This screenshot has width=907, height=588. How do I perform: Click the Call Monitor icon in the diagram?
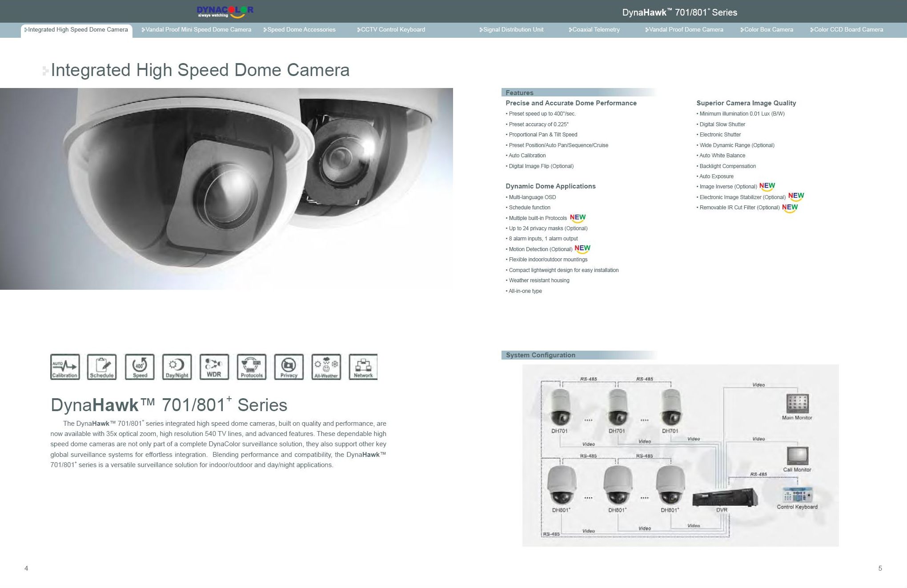click(x=797, y=456)
